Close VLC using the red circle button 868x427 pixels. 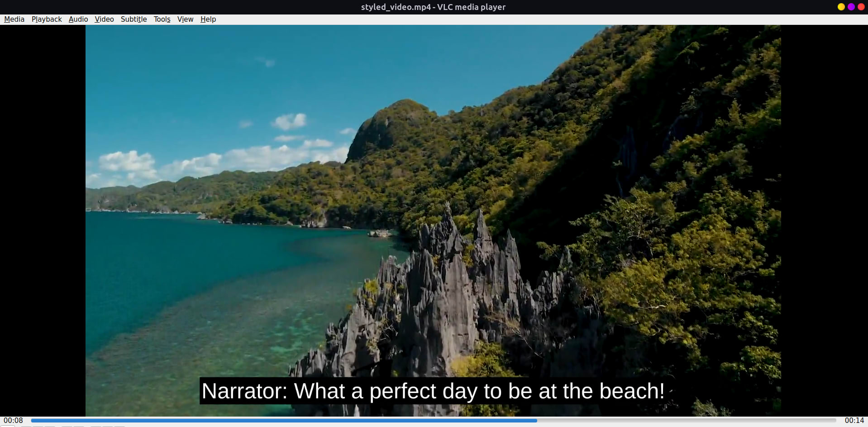[861, 7]
